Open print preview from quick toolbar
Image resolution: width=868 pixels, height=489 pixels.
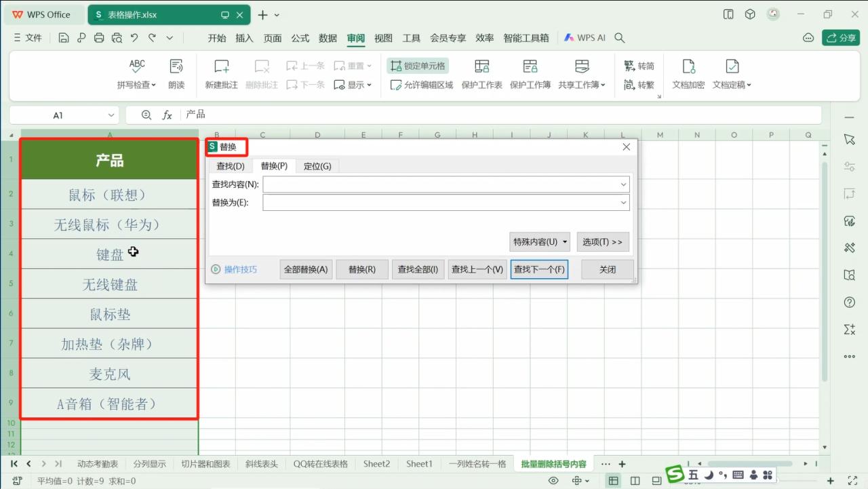pos(117,38)
